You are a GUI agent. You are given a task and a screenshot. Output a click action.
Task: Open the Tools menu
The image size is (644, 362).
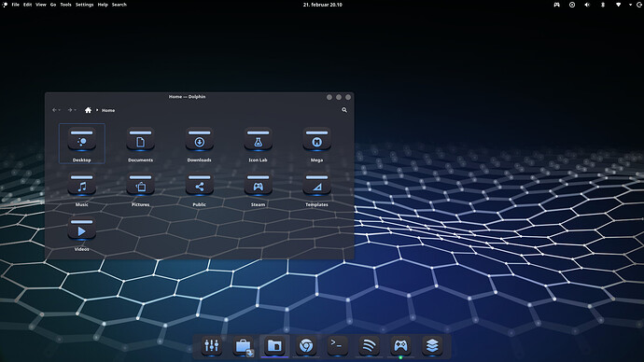point(65,5)
